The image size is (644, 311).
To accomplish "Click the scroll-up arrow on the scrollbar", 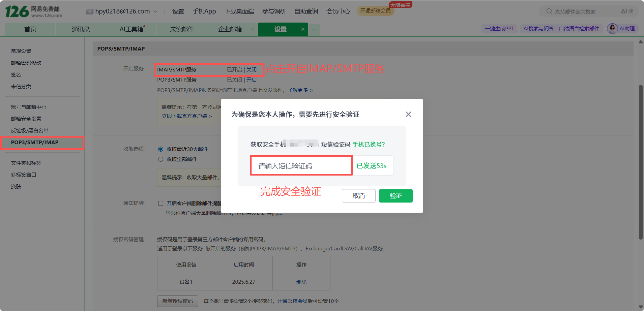I will click(x=641, y=42).
